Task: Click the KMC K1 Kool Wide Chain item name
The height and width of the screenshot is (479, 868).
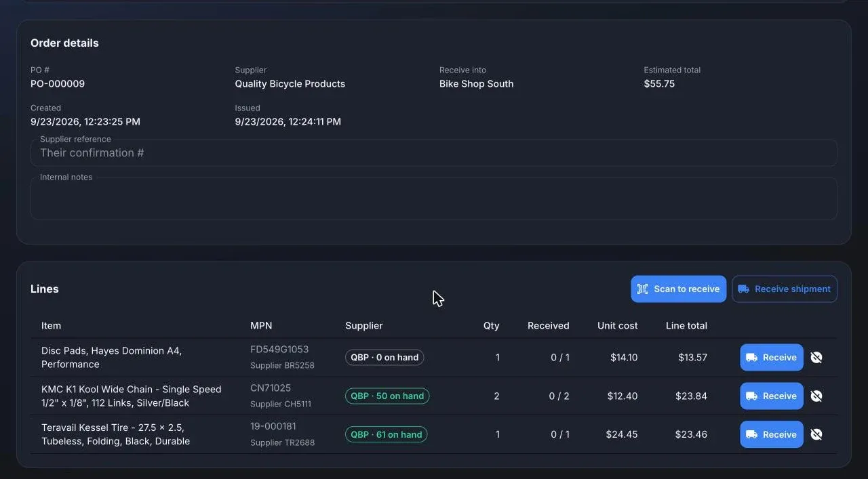Action: click(x=132, y=396)
